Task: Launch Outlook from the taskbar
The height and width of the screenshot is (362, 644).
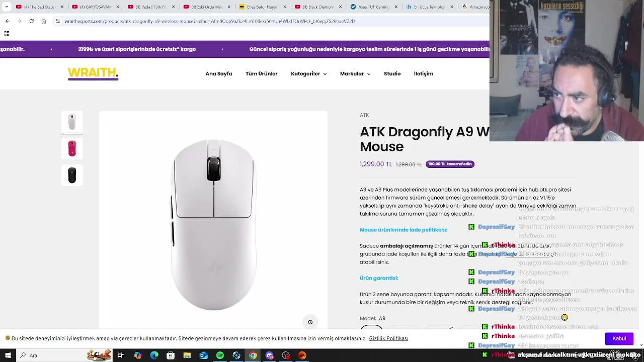Action: (203, 355)
